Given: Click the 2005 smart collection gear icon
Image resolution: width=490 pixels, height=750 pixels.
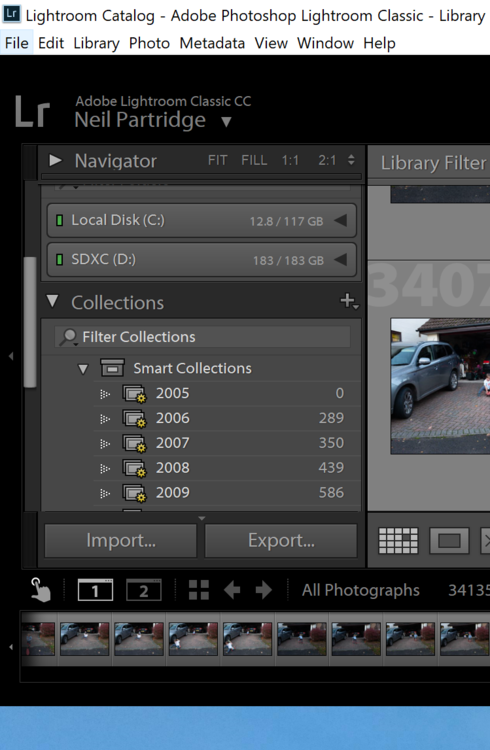Looking at the screenshot, I should [x=134, y=394].
